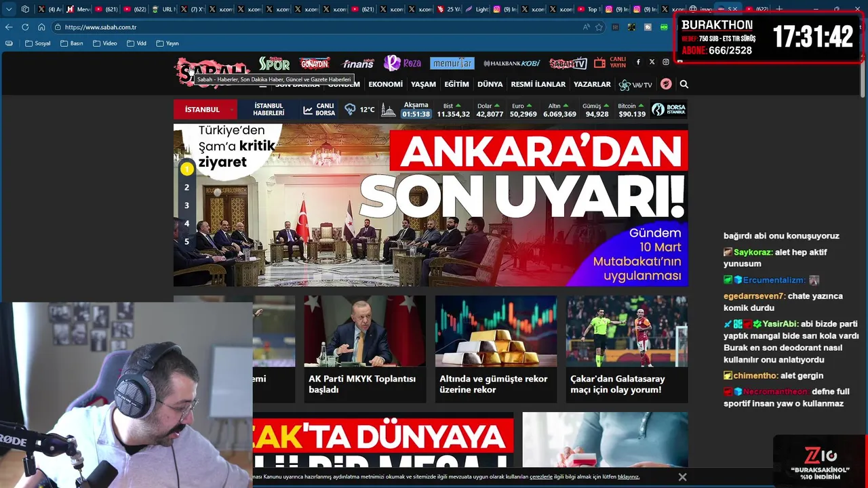Image resolution: width=868 pixels, height=488 pixels.
Task: Open the Yayın bookmarks folder
Action: 167,43
